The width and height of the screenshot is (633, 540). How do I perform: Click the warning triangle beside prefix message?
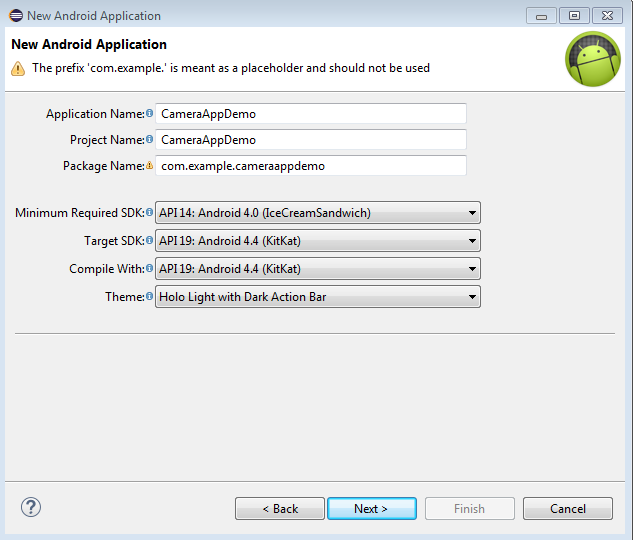pos(18,69)
